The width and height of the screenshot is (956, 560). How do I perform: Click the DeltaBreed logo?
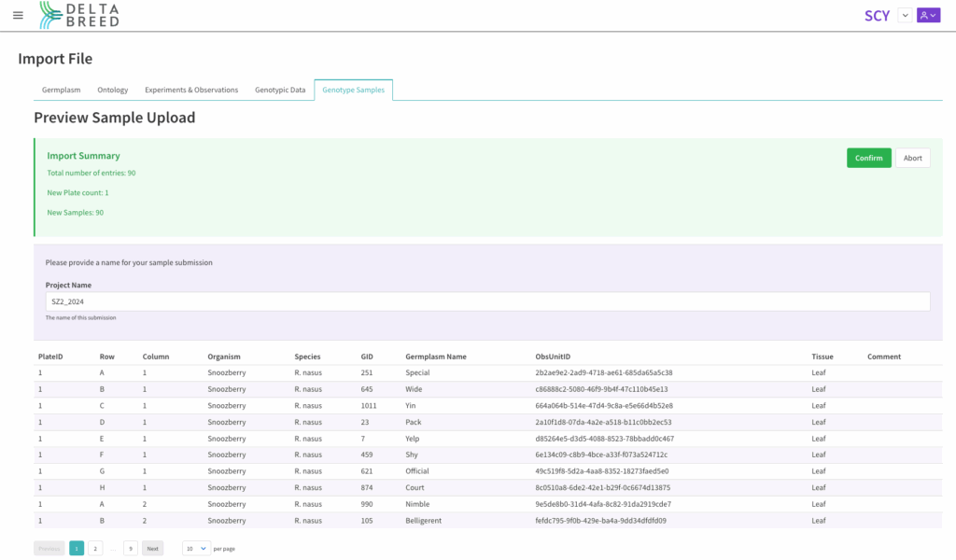point(79,15)
